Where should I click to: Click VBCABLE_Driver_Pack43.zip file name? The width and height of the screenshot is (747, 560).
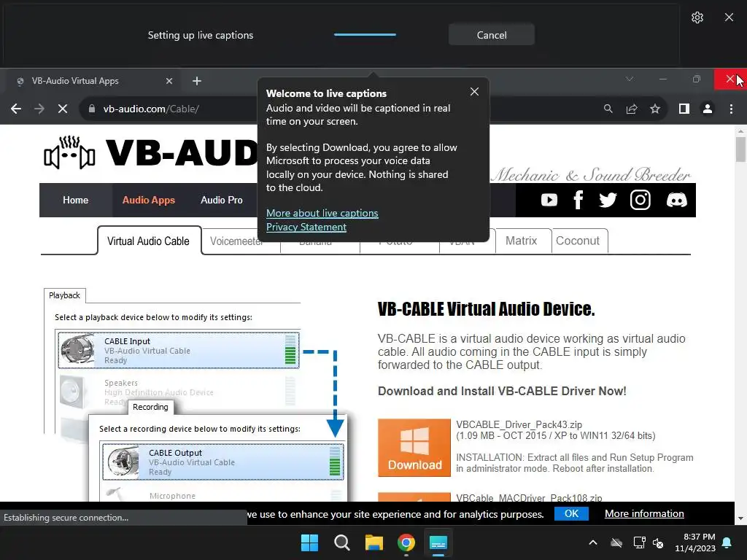pos(519,424)
